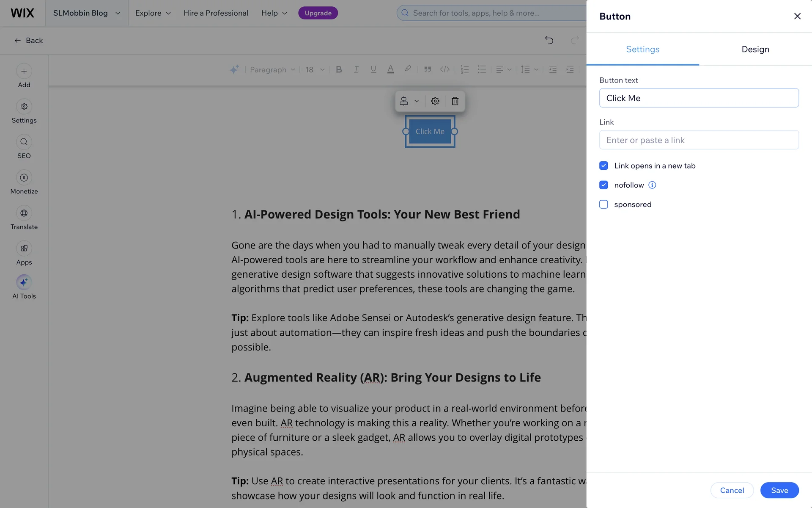Screen dimensions: 812x508
Task: Disable the nofollow checkbox
Action: tap(604, 185)
